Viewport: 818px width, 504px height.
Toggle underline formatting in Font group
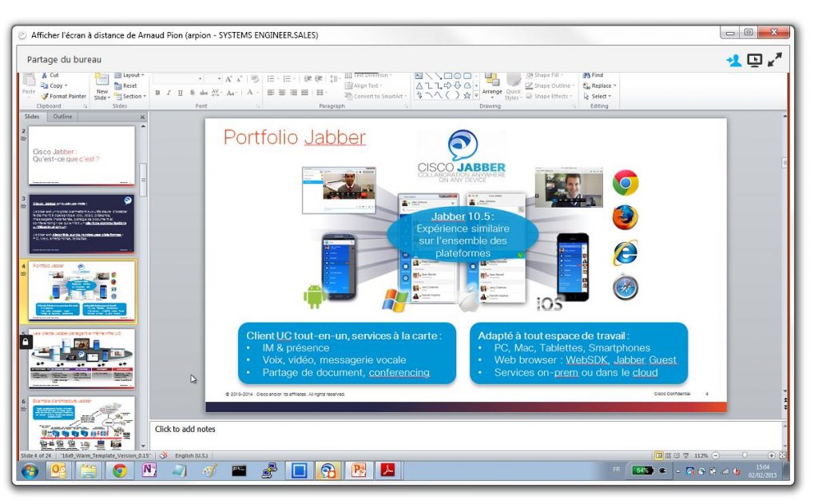(x=179, y=93)
